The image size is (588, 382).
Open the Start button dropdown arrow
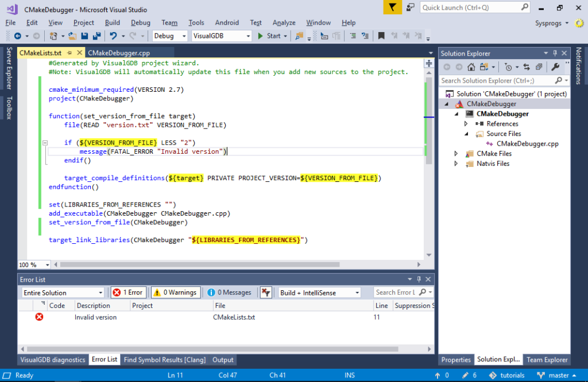(285, 36)
